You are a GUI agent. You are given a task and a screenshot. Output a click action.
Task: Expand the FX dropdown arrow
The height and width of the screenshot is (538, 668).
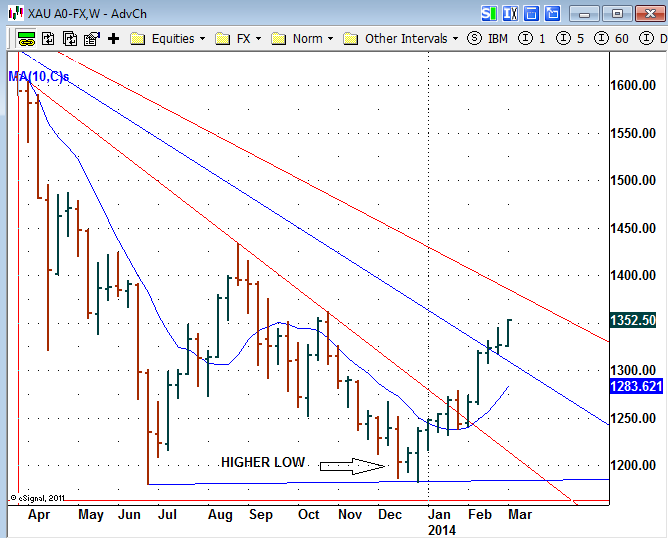coord(258,39)
